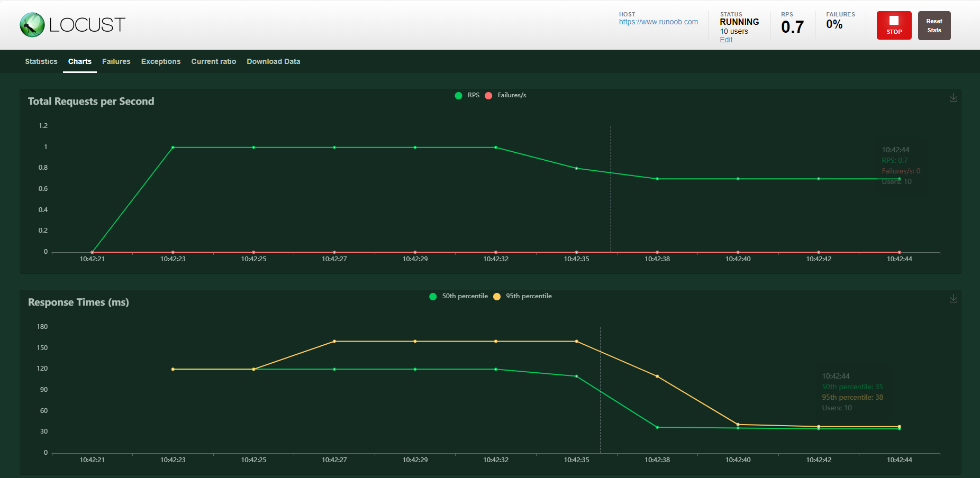Click the green 50th percentile legend dot
Image resolution: width=980 pixels, height=478 pixels.
[x=433, y=297]
